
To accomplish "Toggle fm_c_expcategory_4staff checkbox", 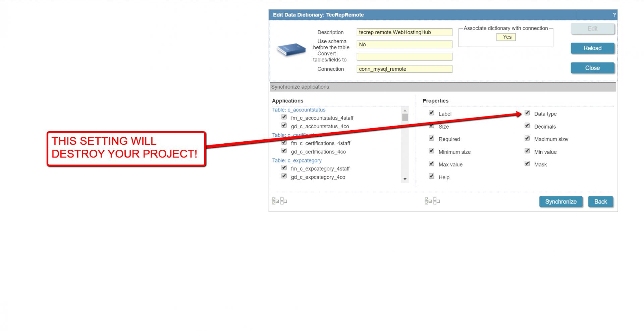I will click(284, 168).
